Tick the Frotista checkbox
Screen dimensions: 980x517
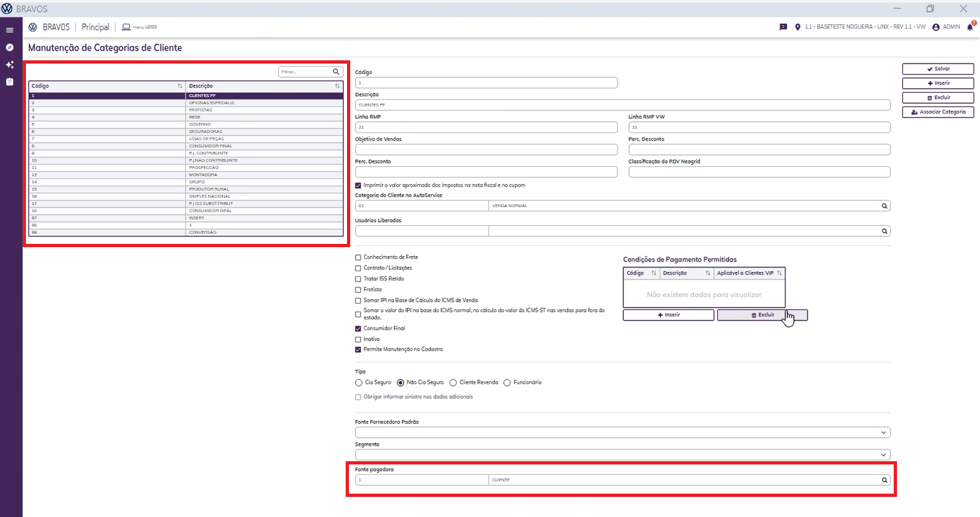(x=358, y=289)
